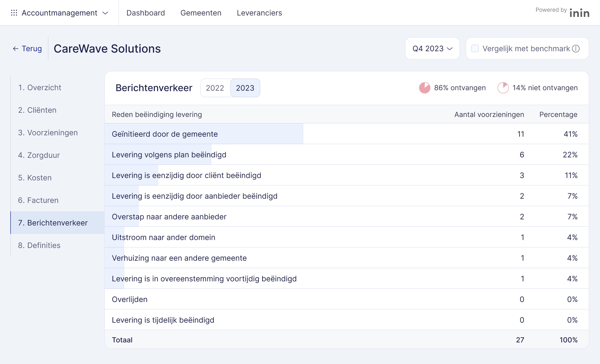
Task: Open the Q4 2023 period selector
Action: click(x=432, y=48)
